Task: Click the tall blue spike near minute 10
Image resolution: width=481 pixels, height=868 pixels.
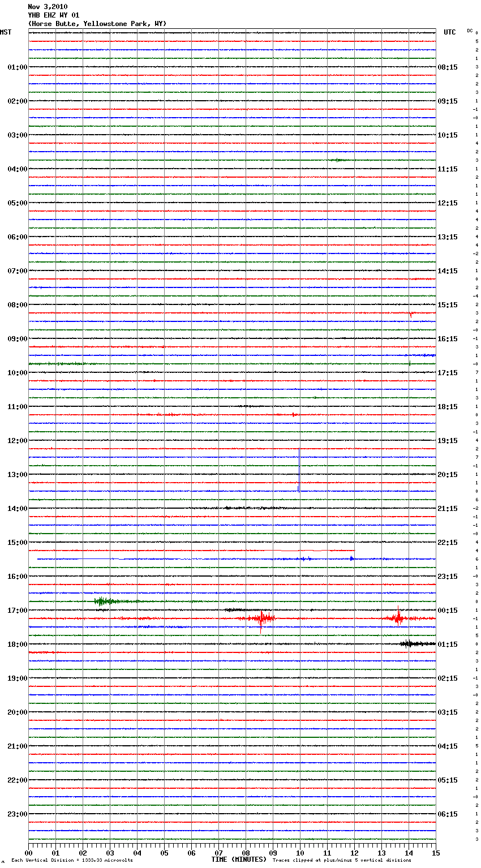Action: coord(299,470)
